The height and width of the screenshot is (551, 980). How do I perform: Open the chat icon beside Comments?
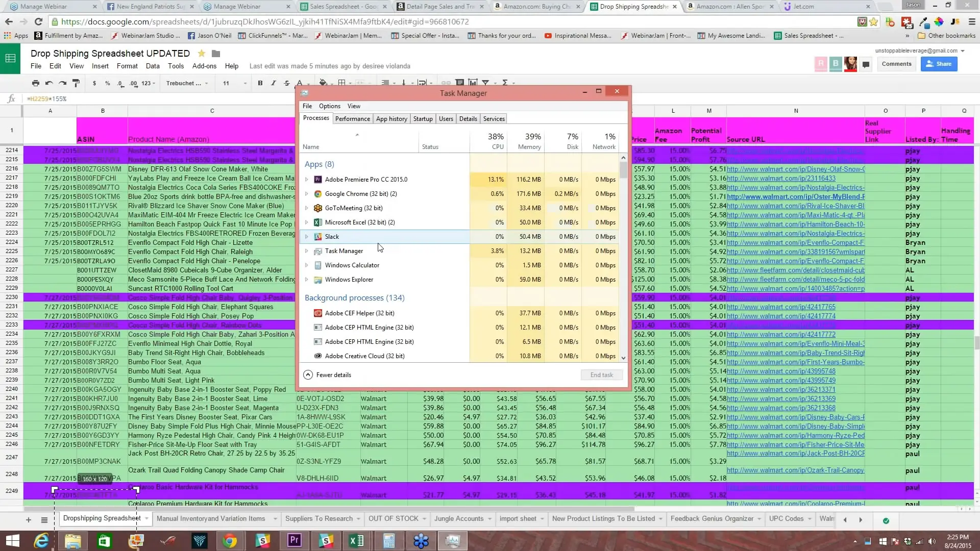click(x=866, y=64)
